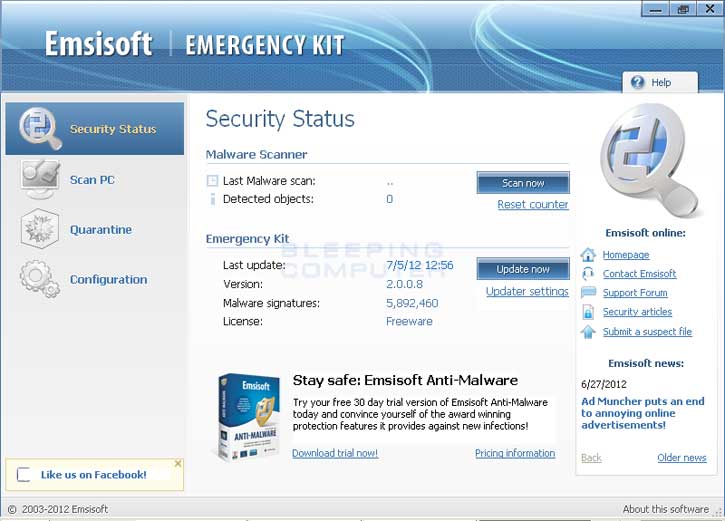The image size is (725, 521).
Task: Click the Security articles lock icon
Action: (588, 312)
